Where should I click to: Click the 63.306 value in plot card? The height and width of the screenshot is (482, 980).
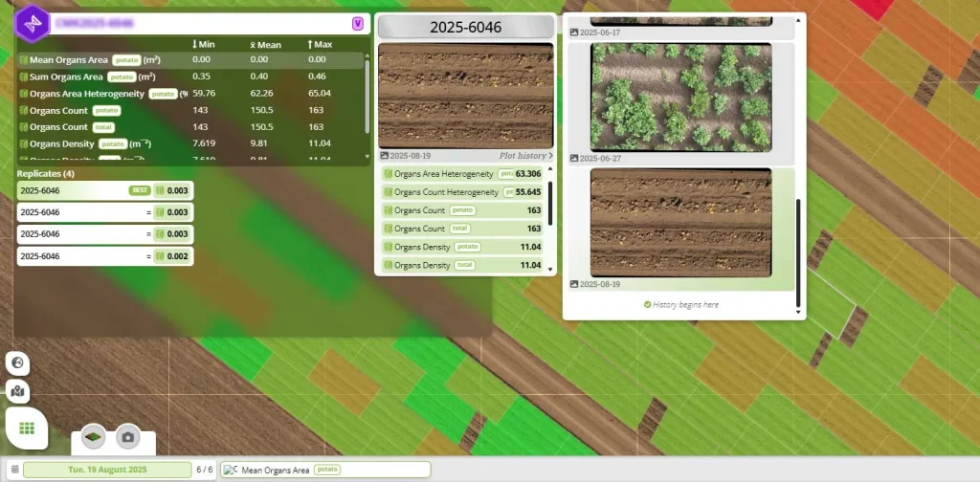click(528, 174)
